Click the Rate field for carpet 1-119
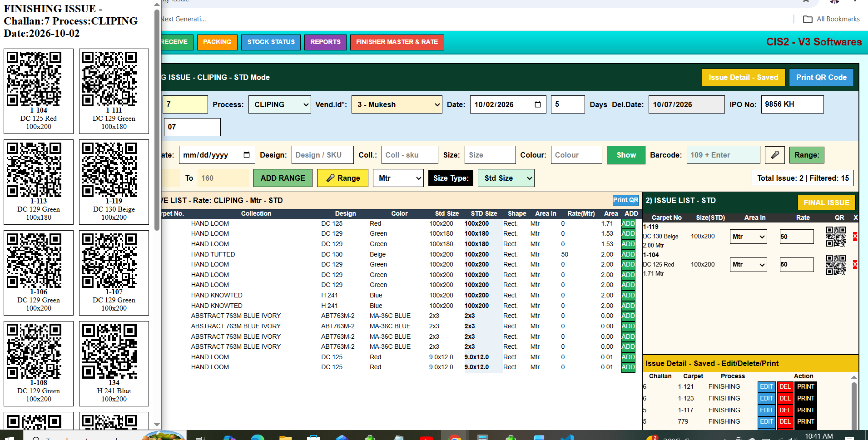 (797, 237)
